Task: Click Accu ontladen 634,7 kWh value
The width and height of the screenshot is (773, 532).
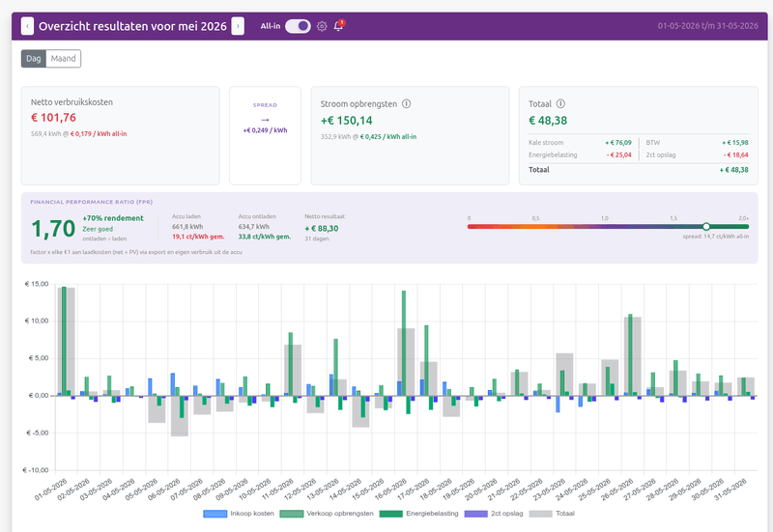Action: pos(253,227)
